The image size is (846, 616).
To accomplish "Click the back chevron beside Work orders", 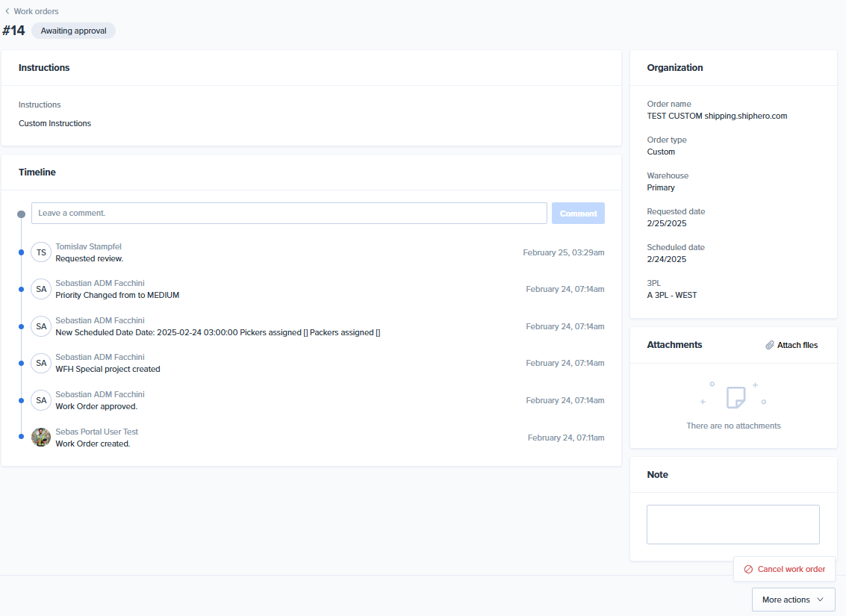I will (x=7, y=11).
